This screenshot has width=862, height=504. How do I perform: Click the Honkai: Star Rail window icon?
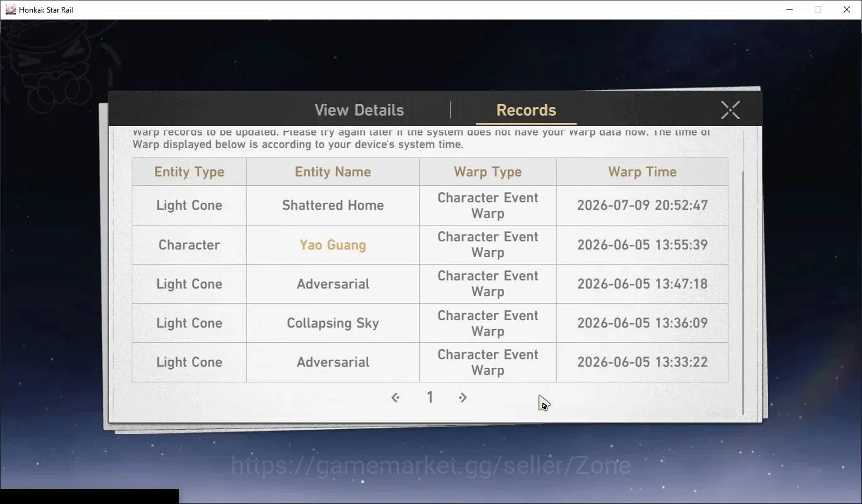point(10,9)
